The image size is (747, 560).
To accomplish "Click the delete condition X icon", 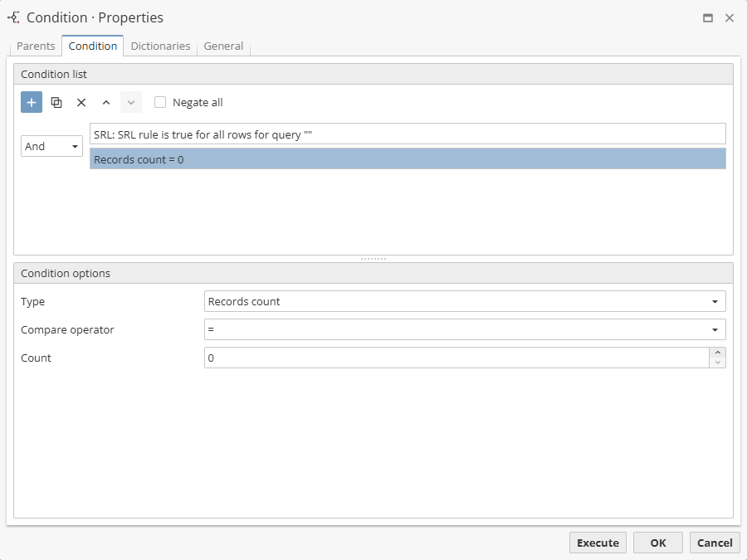I will 81,102.
